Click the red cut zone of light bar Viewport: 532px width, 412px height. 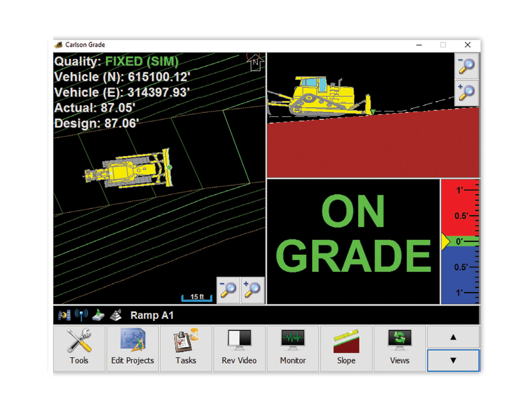click(x=461, y=207)
